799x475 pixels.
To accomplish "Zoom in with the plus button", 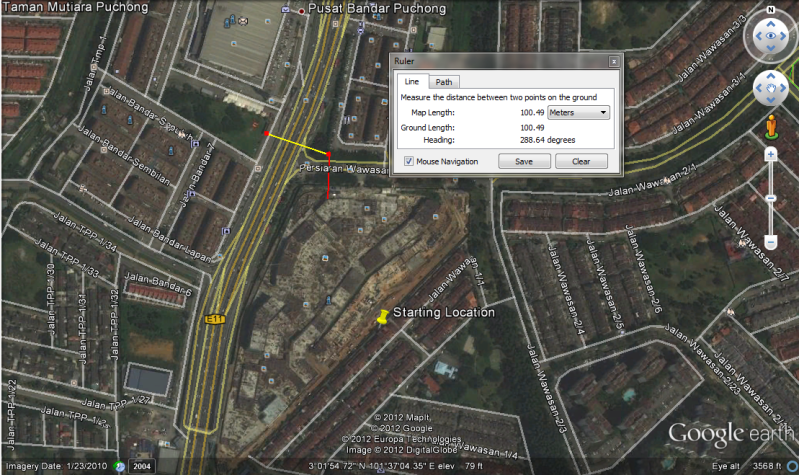I will click(770, 154).
